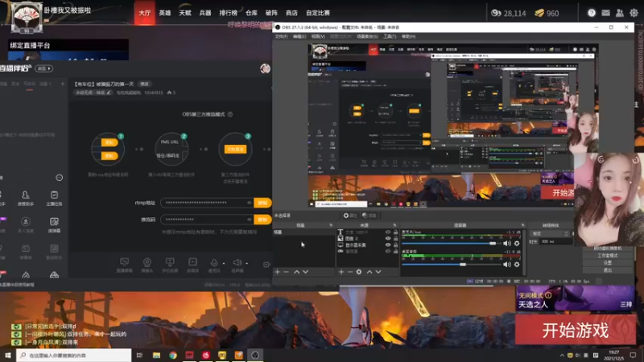
Task: Open the friends icon in game top bar
Action: [619, 13]
